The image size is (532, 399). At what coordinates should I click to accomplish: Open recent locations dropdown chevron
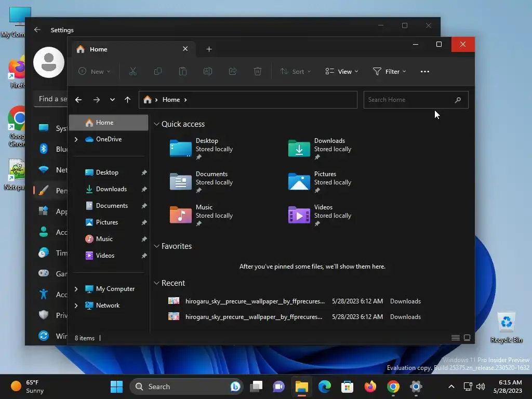pos(112,100)
